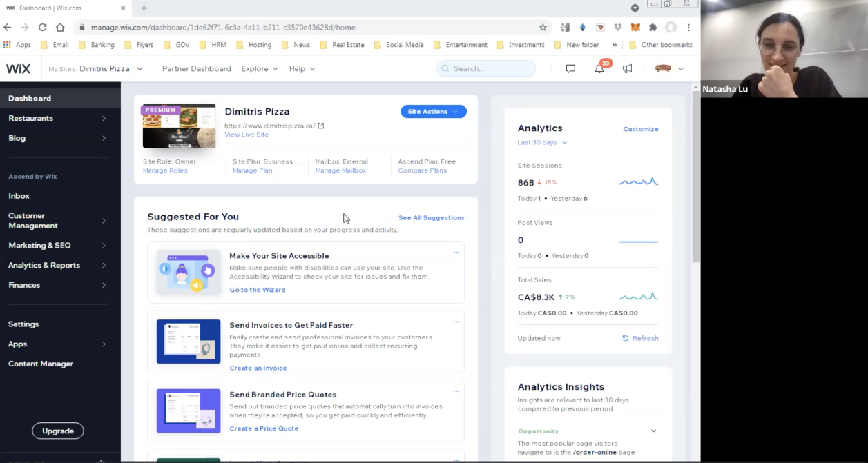Click the Make Your Site Accessible illustration

pos(189,273)
